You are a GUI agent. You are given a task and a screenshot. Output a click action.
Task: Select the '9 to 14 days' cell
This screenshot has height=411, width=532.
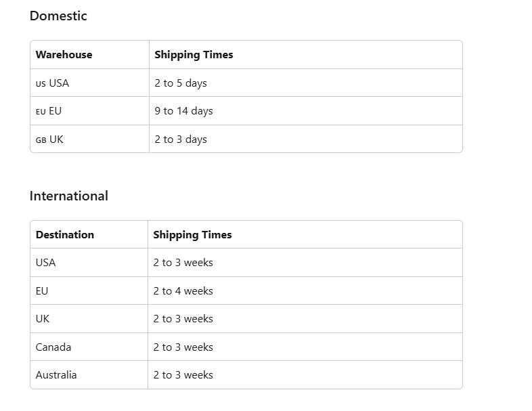[183, 111]
